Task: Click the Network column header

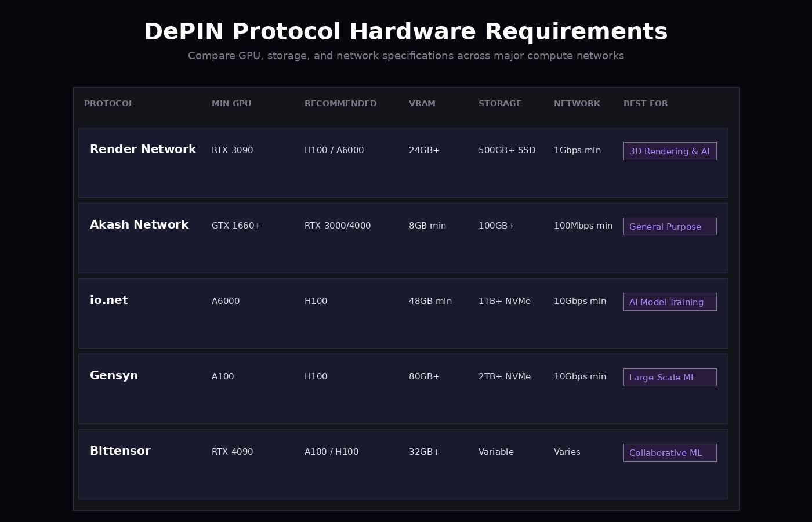Action: tap(577, 104)
